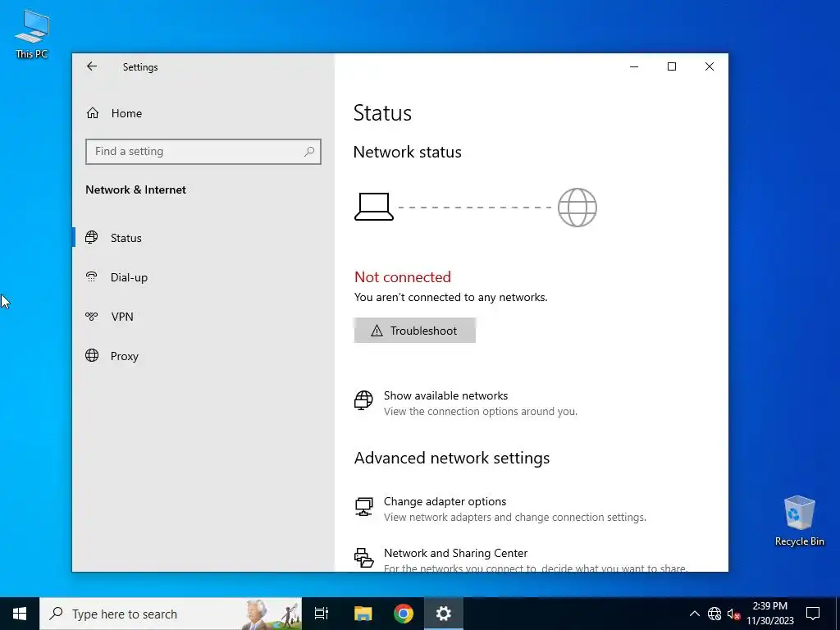Click the Proxy globe icon in sidebar

(92, 356)
